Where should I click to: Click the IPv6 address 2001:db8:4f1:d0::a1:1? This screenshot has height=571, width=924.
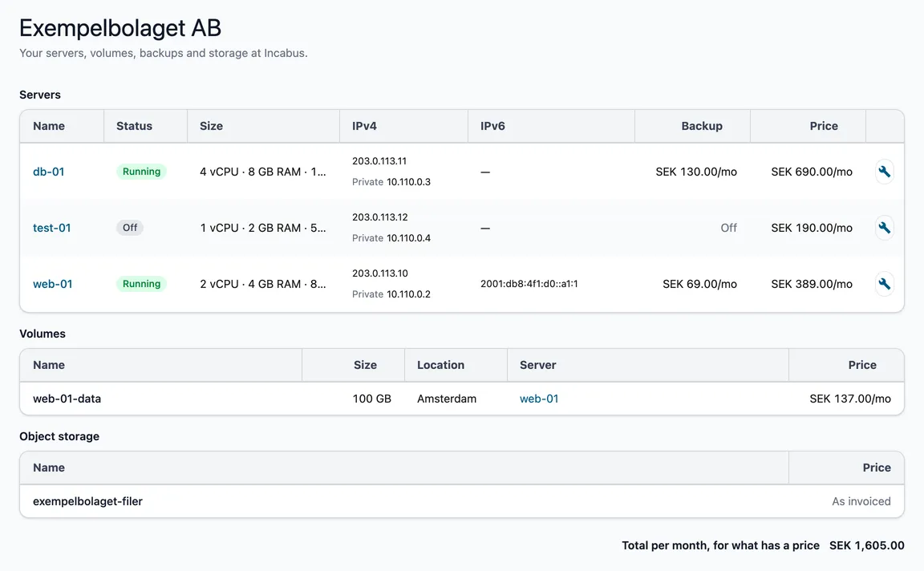[x=529, y=283]
